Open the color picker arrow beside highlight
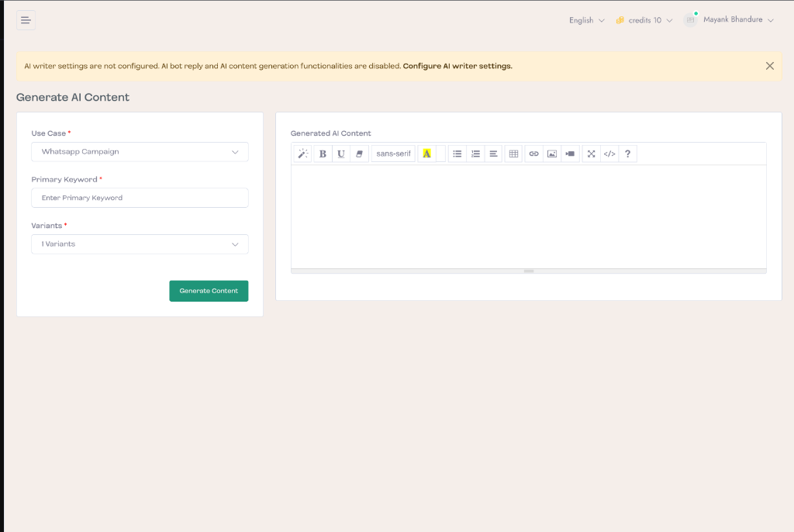This screenshot has height=532, width=794. (441, 154)
